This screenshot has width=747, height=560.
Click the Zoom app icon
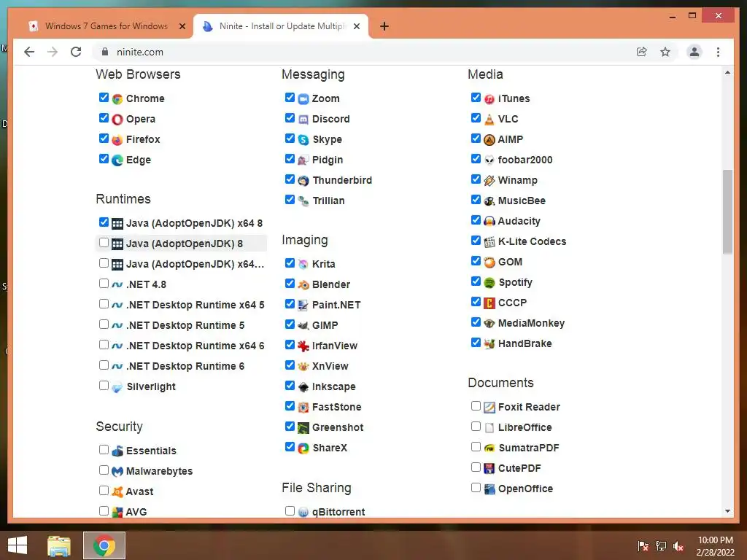pyautogui.click(x=303, y=99)
